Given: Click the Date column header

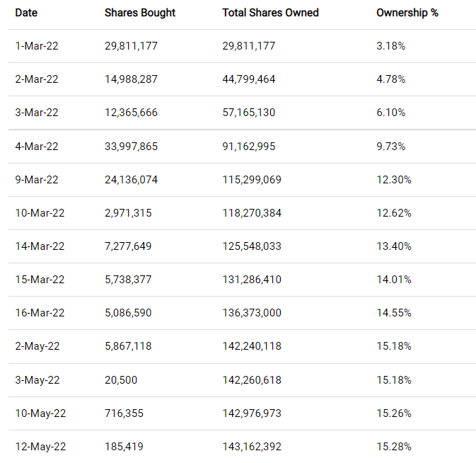Looking at the screenshot, I should pos(25,13).
